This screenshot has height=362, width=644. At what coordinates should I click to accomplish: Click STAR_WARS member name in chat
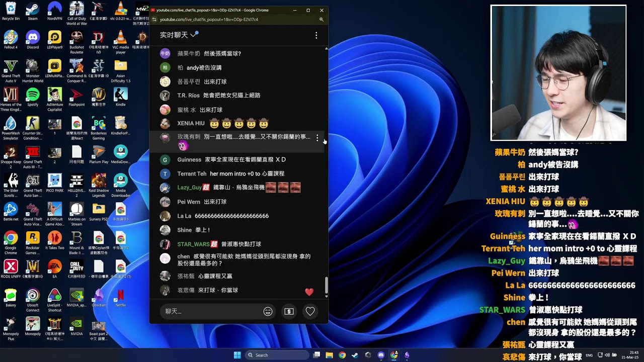pos(194,244)
